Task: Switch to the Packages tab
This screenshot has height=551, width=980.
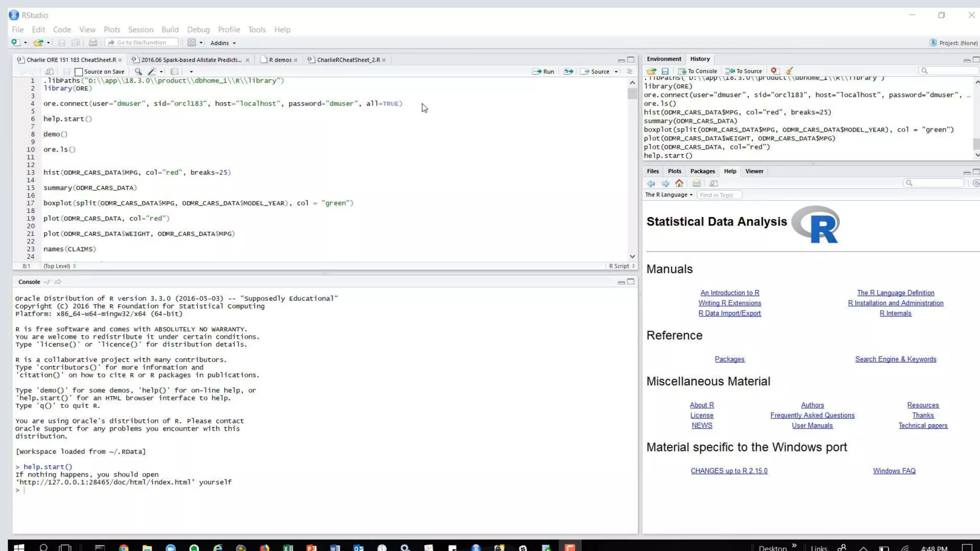Action: pyautogui.click(x=702, y=171)
